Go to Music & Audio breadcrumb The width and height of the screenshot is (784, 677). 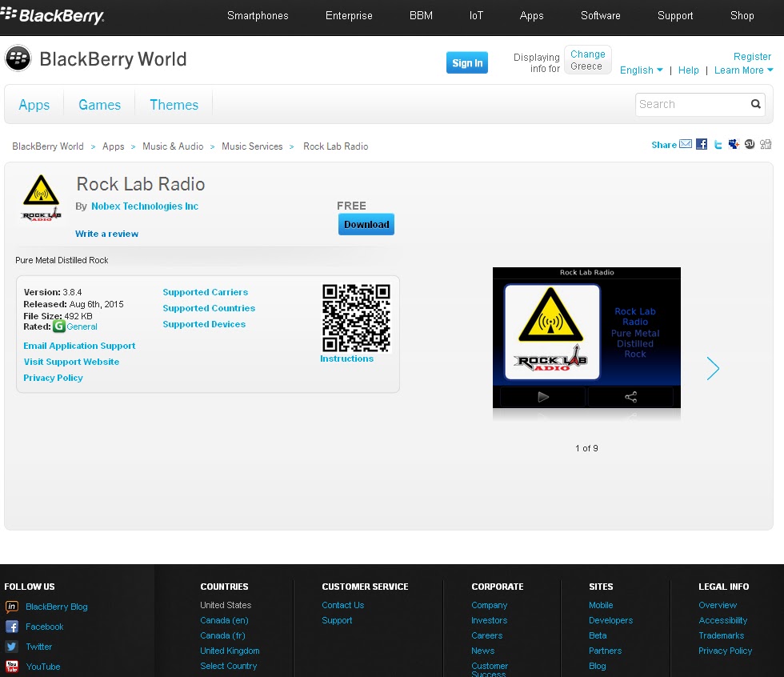[x=173, y=146]
